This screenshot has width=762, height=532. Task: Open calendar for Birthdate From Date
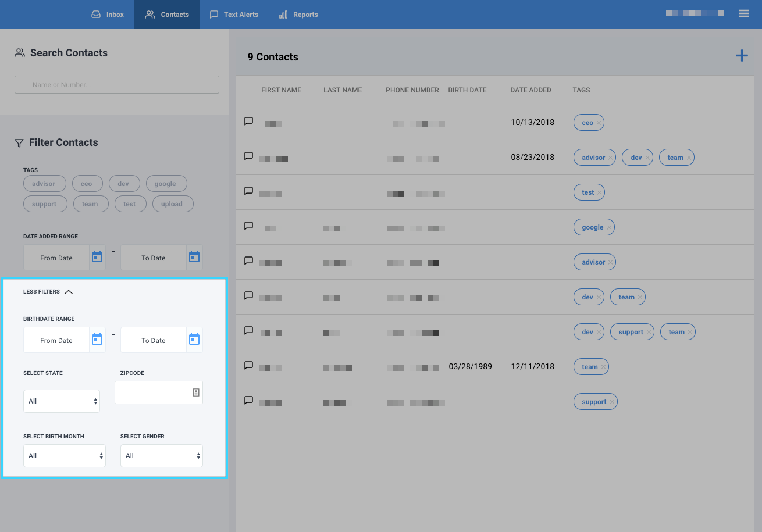click(97, 340)
